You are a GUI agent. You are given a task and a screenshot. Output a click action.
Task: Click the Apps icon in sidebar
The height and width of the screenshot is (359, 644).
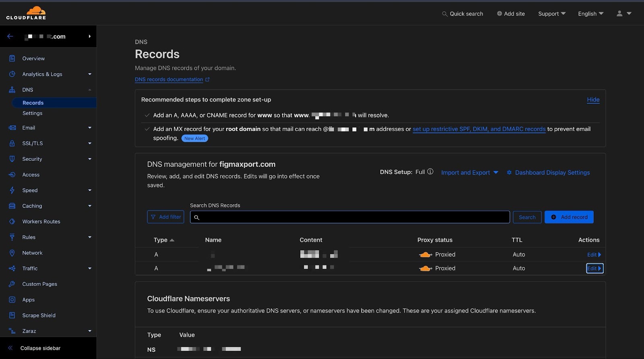(12, 300)
